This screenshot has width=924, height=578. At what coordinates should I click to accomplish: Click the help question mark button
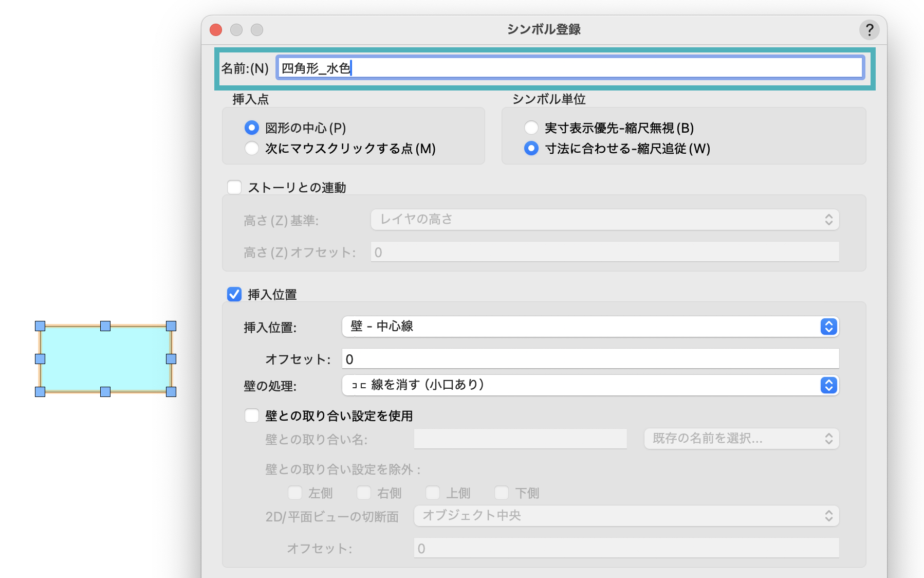869,30
